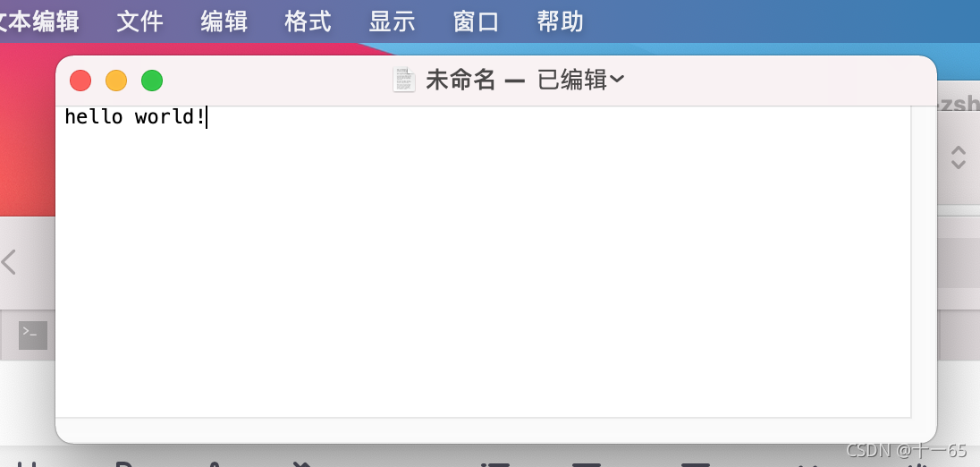Click the back chevron arrow at left edge
Viewport: 980px width, 467px height.
(8, 262)
